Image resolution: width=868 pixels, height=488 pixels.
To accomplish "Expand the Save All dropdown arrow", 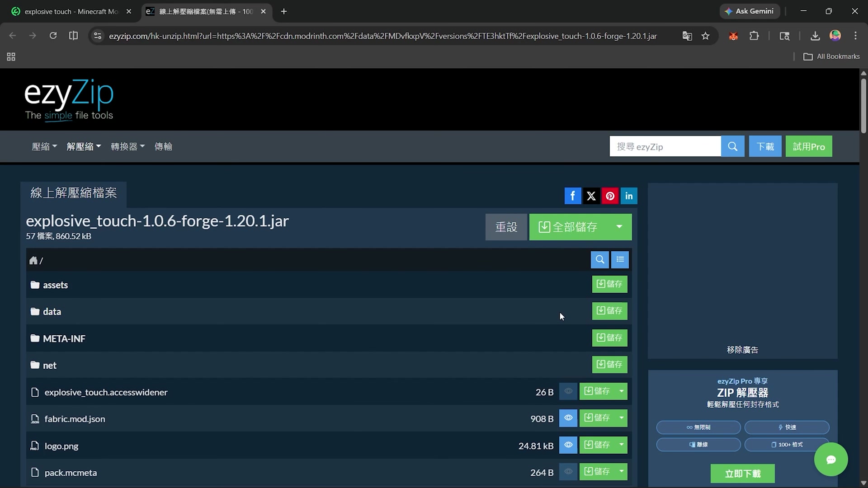I will coord(619,227).
